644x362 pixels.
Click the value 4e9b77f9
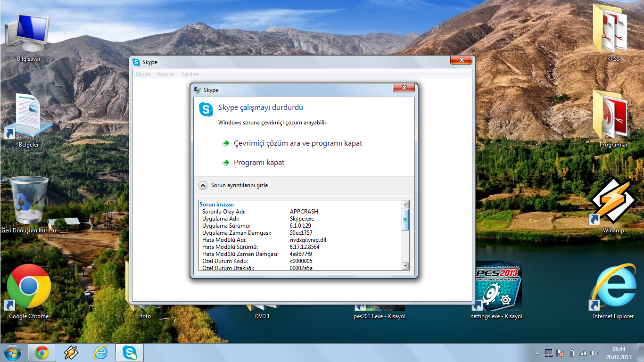(301, 254)
